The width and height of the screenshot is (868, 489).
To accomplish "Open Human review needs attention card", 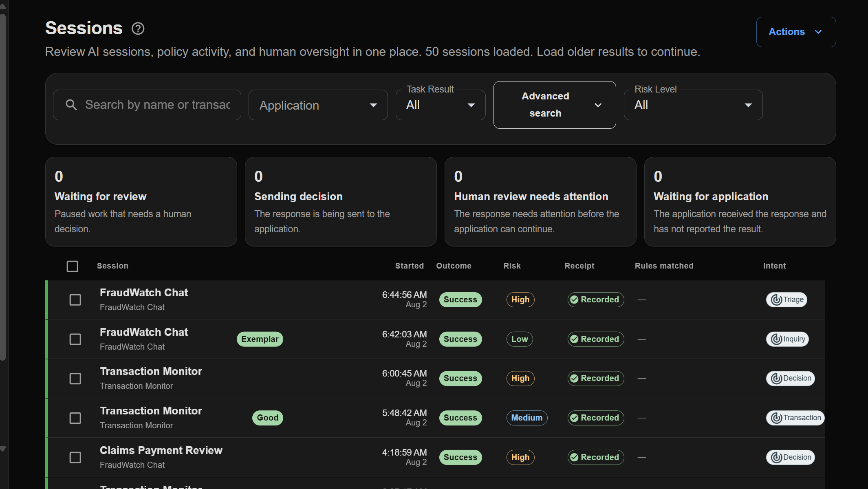I will 540,202.
